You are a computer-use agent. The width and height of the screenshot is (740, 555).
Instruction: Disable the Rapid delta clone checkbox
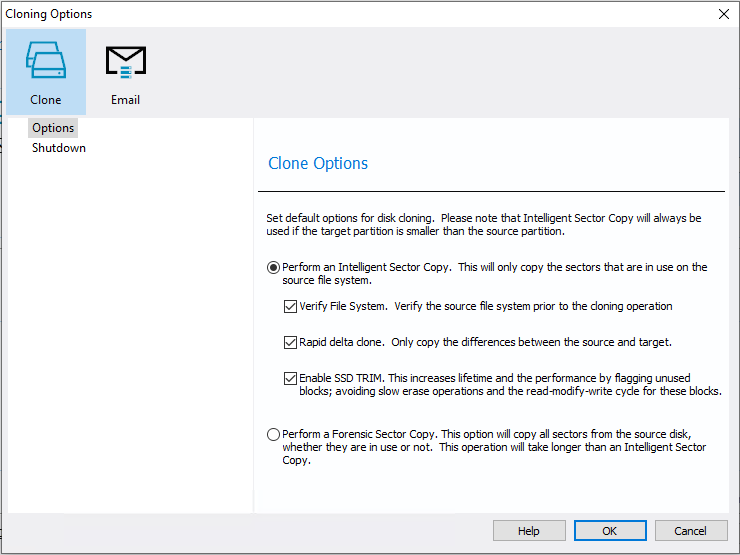tap(290, 342)
